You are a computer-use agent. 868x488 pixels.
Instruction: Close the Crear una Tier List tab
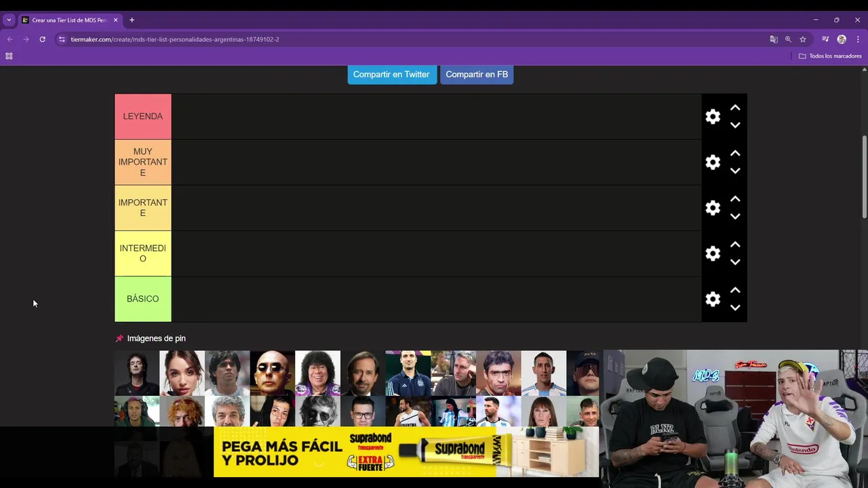coord(115,20)
